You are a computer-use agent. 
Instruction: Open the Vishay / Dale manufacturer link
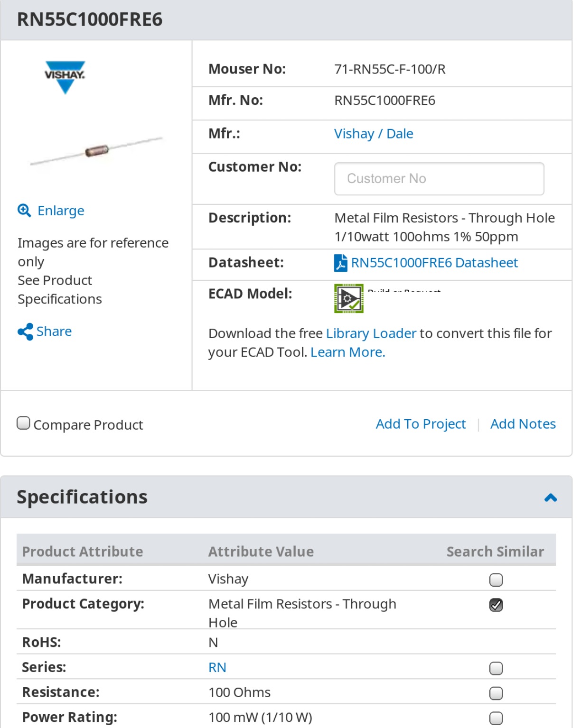pyautogui.click(x=374, y=134)
